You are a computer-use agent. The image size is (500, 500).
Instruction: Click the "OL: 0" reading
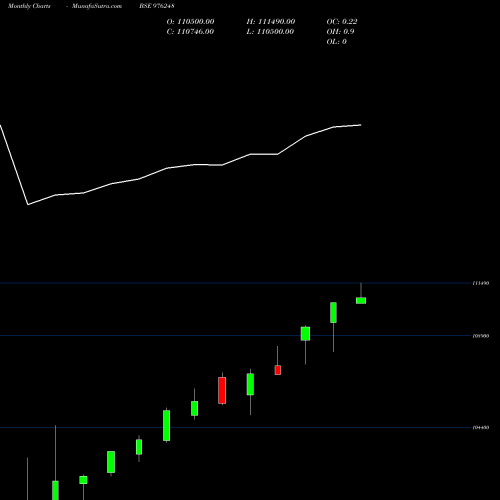pos(337,41)
